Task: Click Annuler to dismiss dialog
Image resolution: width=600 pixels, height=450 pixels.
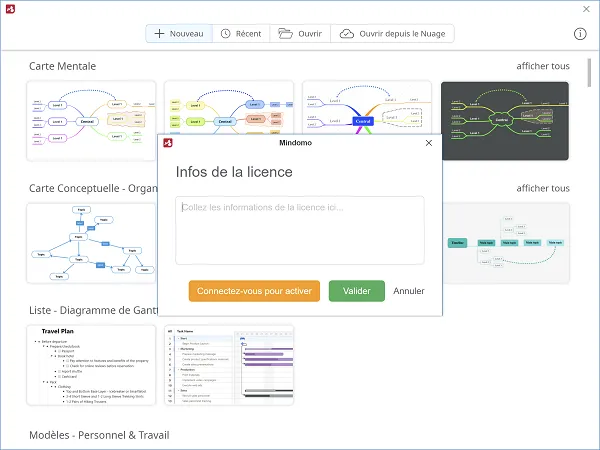Action: click(409, 291)
